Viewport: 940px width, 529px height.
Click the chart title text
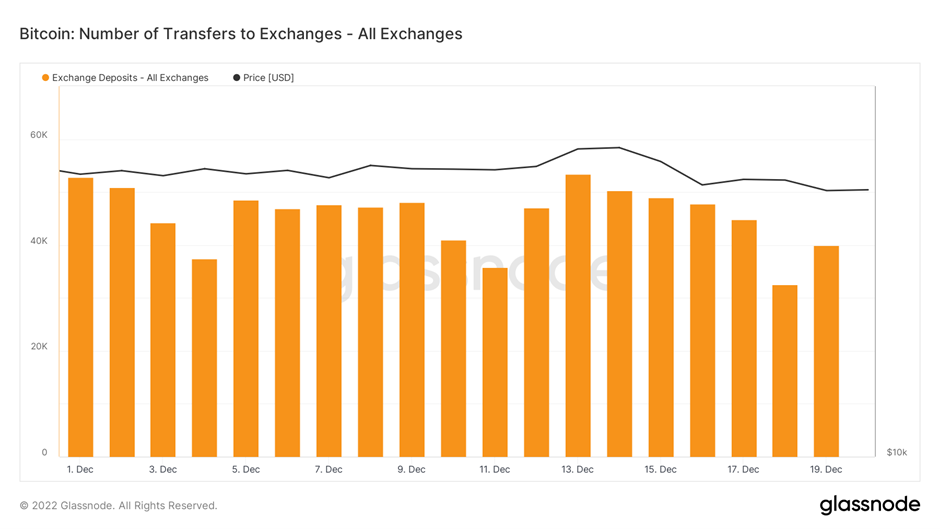[x=241, y=34]
